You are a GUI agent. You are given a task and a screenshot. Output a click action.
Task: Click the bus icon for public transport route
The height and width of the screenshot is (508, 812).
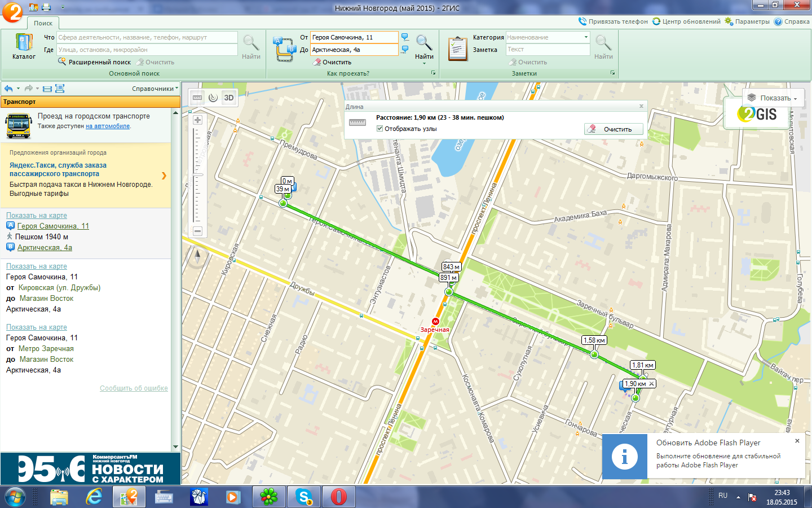coord(19,125)
